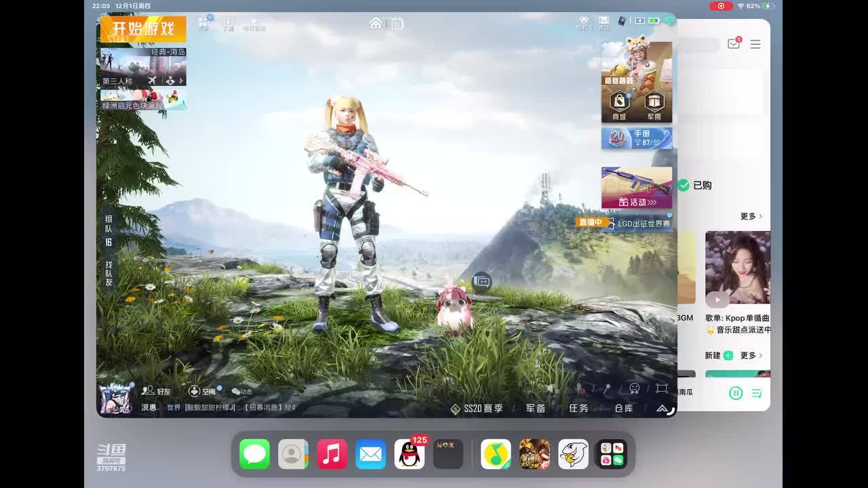This screenshot has width=868, height=488.
Task: Open the emote smiley icon
Action: tap(635, 388)
